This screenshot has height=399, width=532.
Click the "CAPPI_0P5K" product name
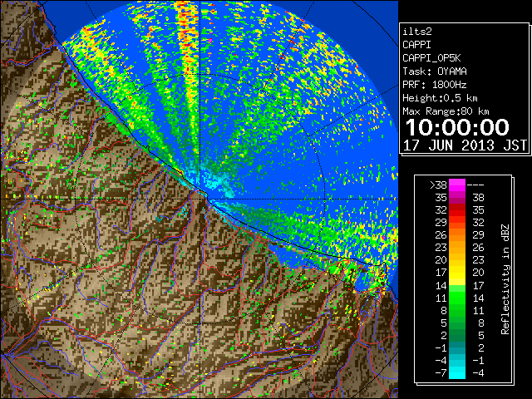(431, 58)
